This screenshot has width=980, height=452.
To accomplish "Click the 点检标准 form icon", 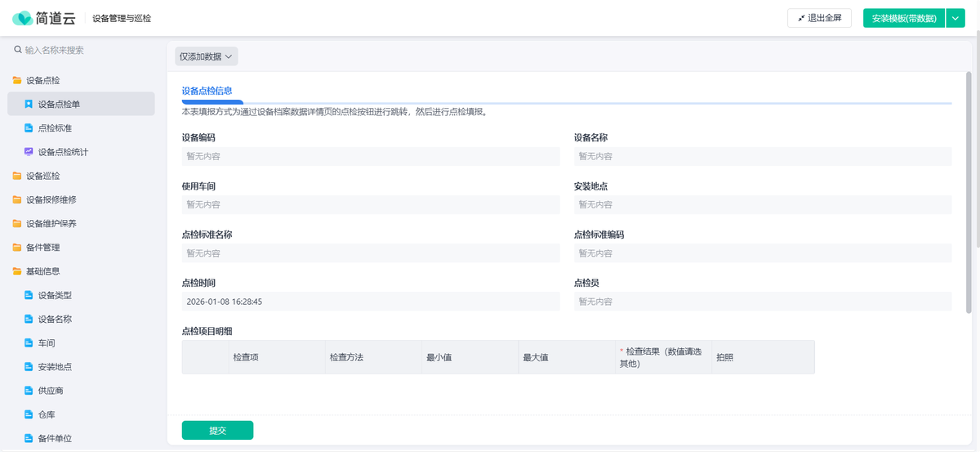I will click(x=29, y=128).
